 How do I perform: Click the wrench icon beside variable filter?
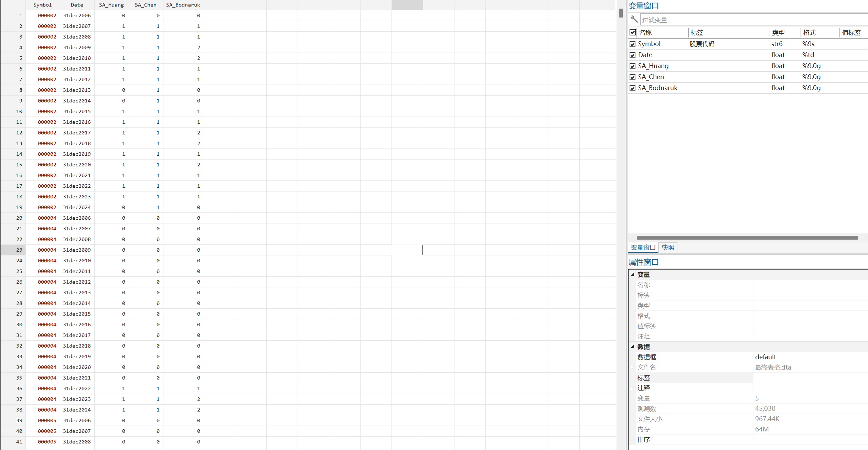click(x=634, y=20)
